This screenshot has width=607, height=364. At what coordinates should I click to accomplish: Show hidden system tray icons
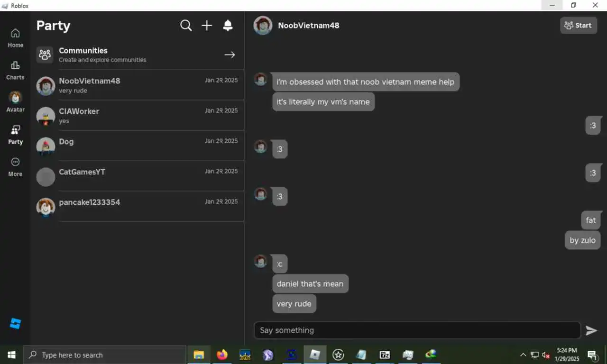point(523,355)
